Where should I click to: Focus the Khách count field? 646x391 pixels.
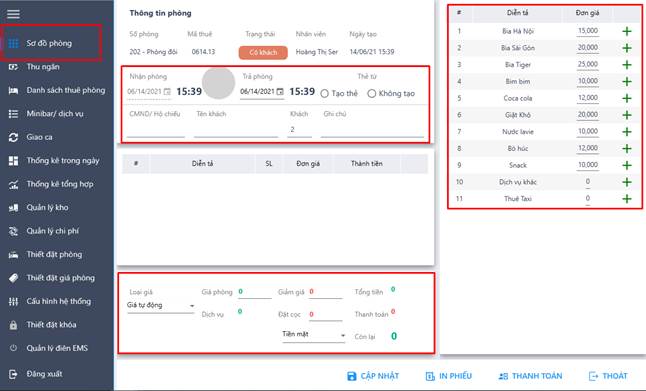(x=300, y=130)
